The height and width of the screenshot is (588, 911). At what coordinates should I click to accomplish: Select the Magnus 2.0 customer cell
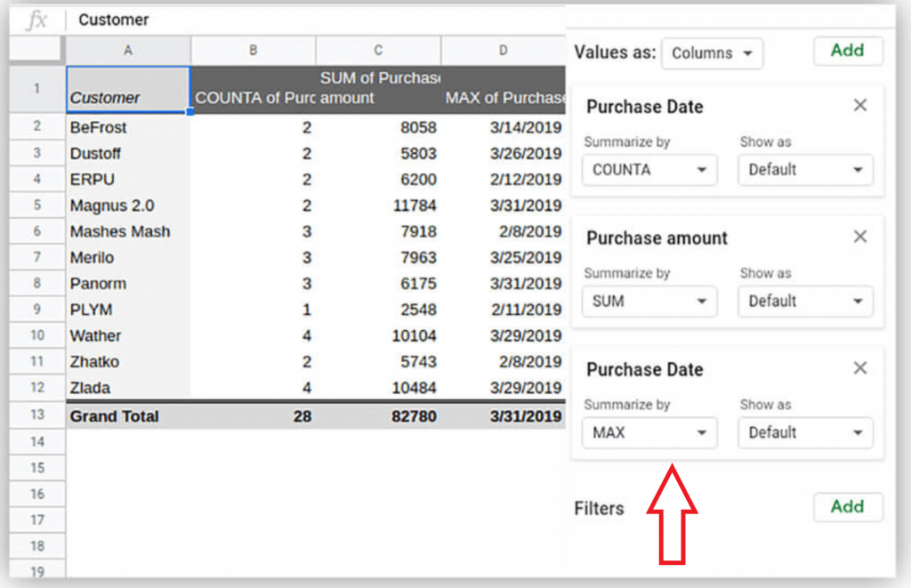pyautogui.click(x=128, y=205)
